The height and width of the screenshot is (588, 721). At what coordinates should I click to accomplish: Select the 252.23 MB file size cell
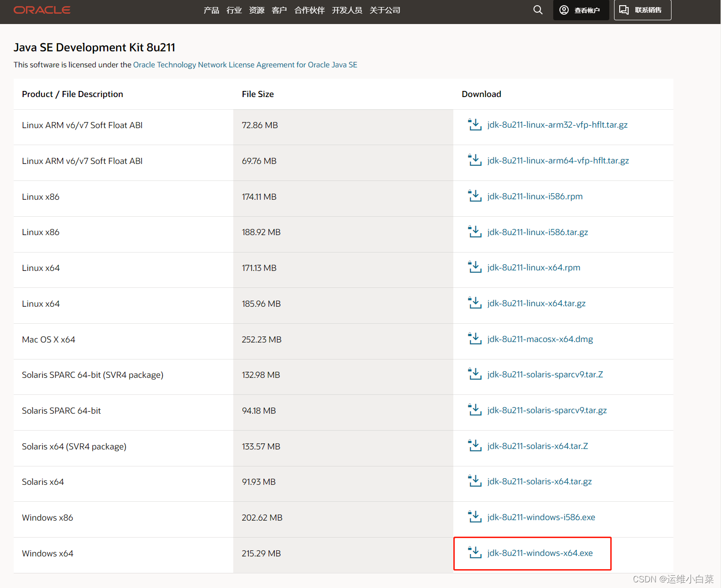pos(343,341)
